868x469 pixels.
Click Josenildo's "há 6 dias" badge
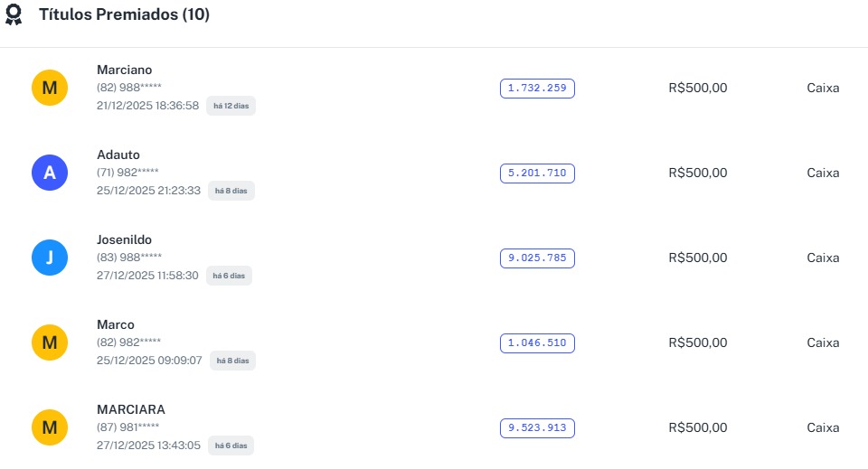(229, 276)
